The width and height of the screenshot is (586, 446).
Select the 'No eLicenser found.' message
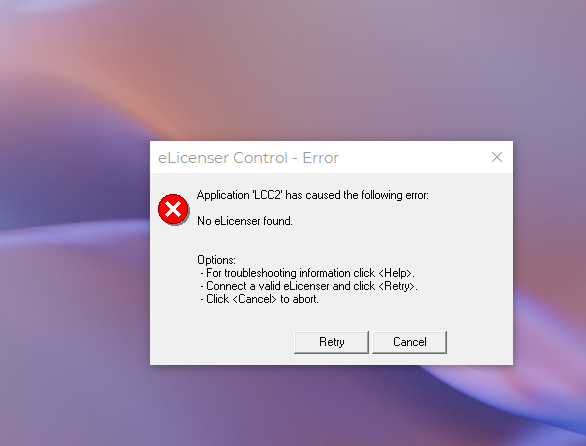(x=245, y=221)
